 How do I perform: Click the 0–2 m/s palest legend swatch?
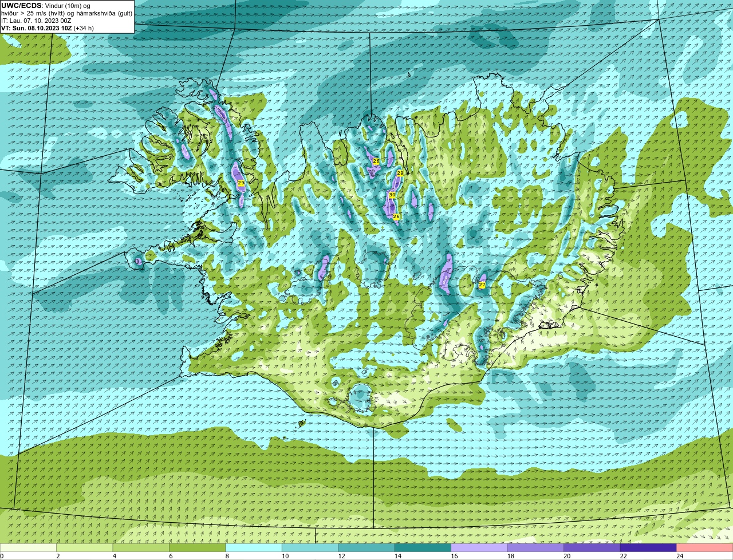29,547
